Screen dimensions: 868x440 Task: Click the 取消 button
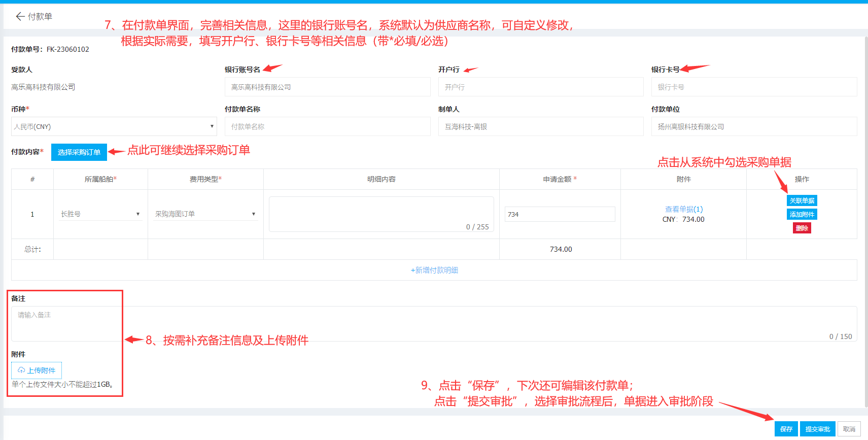click(x=849, y=429)
